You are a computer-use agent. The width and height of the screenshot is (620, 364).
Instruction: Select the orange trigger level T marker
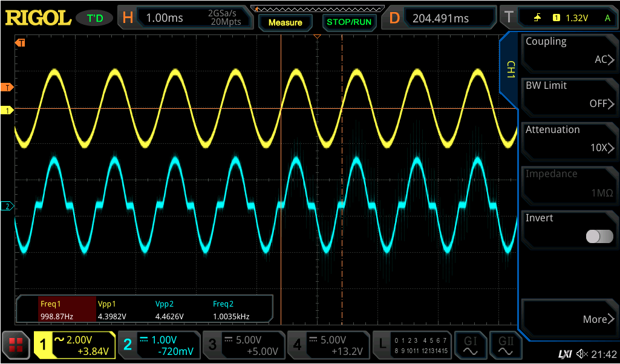pyautogui.click(x=7, y=87)
